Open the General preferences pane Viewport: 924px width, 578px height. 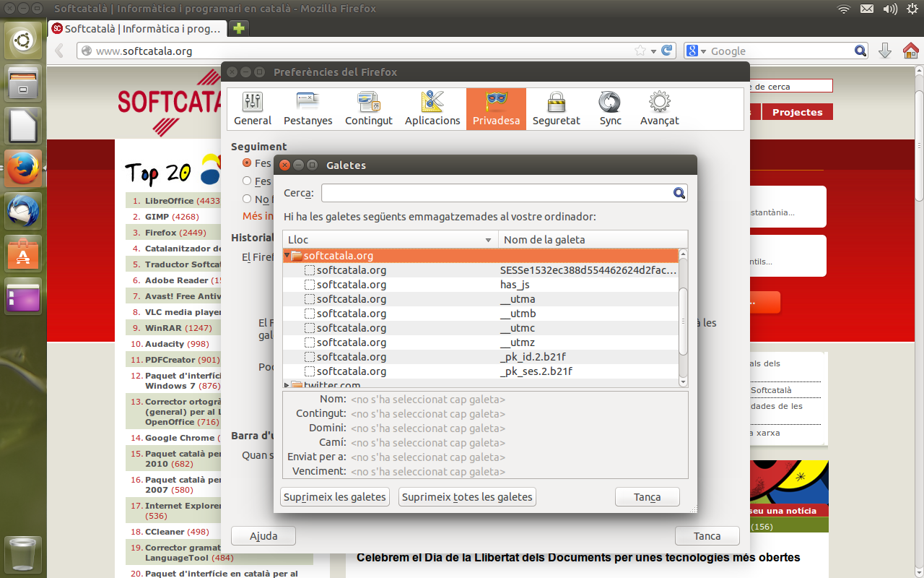[253, 109]
